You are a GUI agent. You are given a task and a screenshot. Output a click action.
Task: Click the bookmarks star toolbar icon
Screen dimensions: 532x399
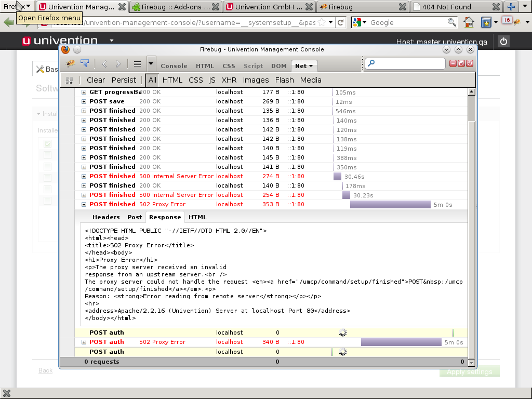coord(486,22)
